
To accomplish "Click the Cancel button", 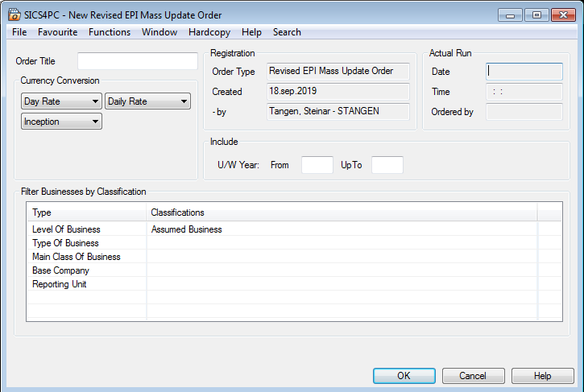I will 473,376.
